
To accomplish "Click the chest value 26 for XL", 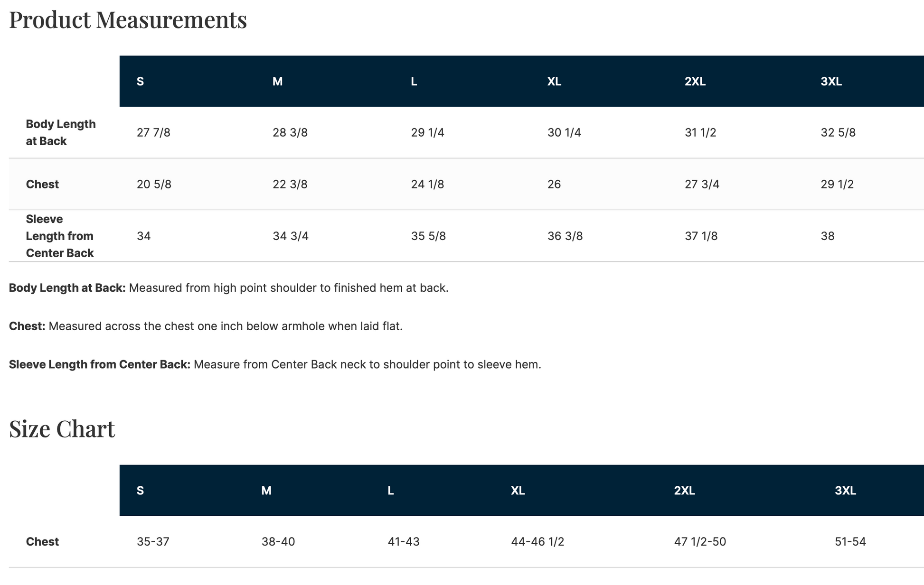I will [554, 184].
